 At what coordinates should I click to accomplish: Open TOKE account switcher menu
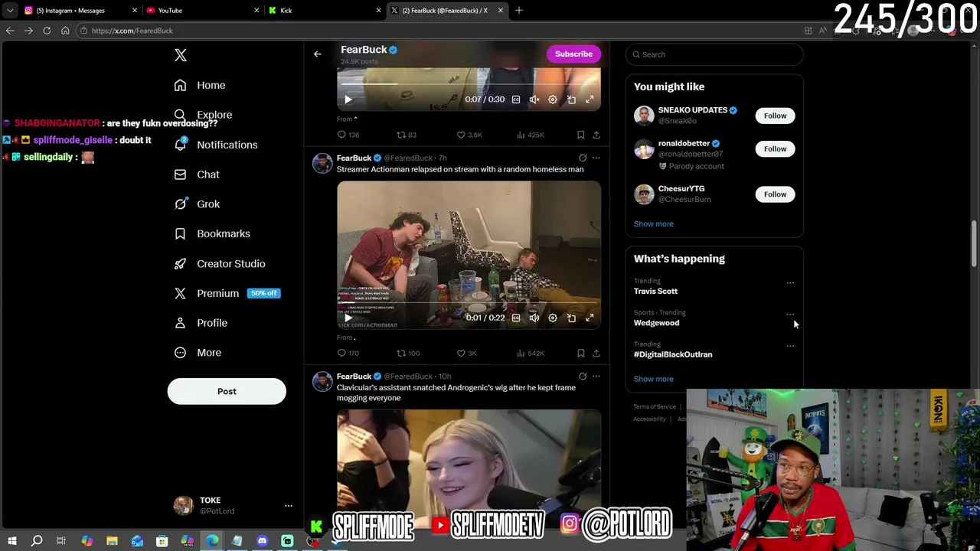(234, 505)
